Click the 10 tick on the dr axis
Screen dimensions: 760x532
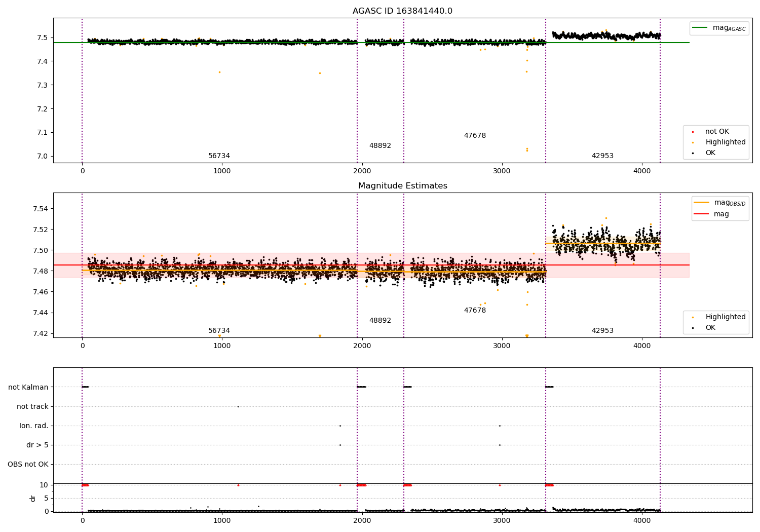pyautogui.click(x=44, y=485)
